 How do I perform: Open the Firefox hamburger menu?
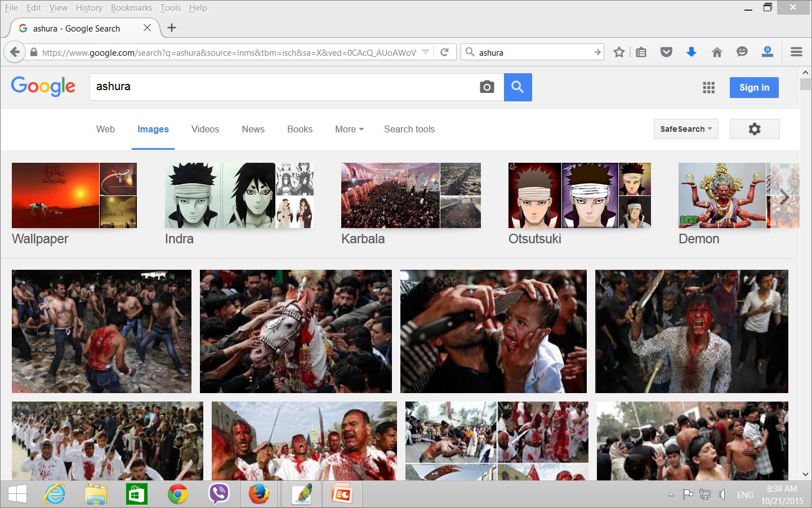(796, 52)
